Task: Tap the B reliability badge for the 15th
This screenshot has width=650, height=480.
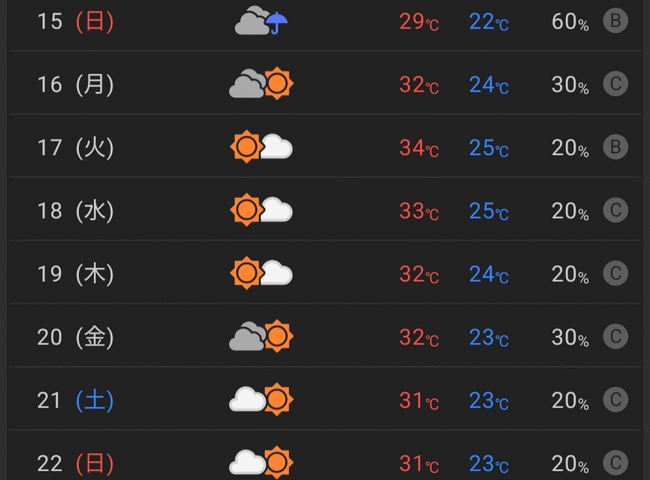Action: [615, 20]
